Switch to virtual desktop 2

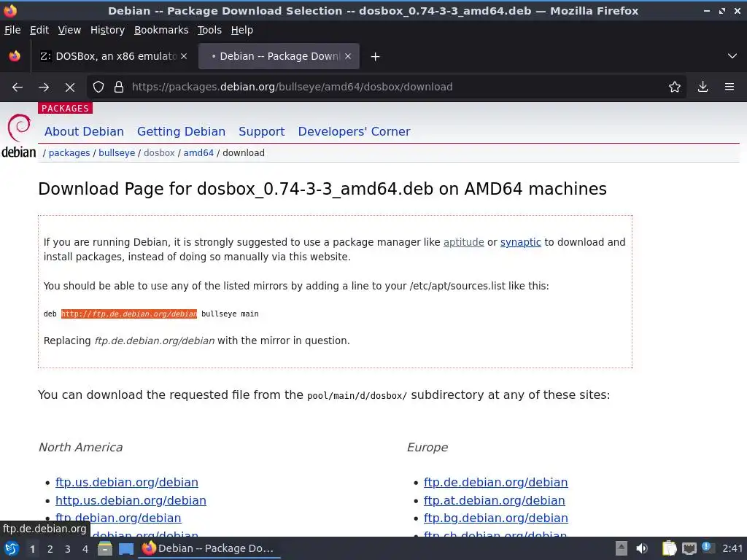tap(50, 549)
